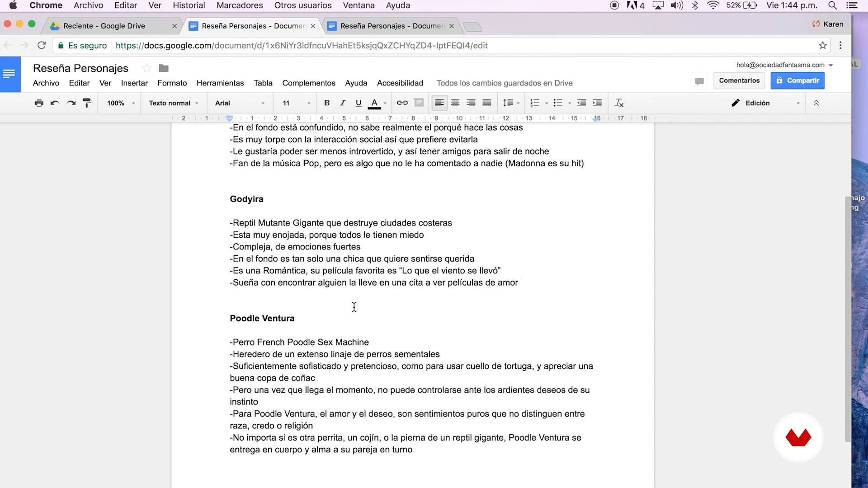Screen dimensions: 868x488
Task: Click the vertical scrollbar thumb
Action: click(x=848, y=319)
